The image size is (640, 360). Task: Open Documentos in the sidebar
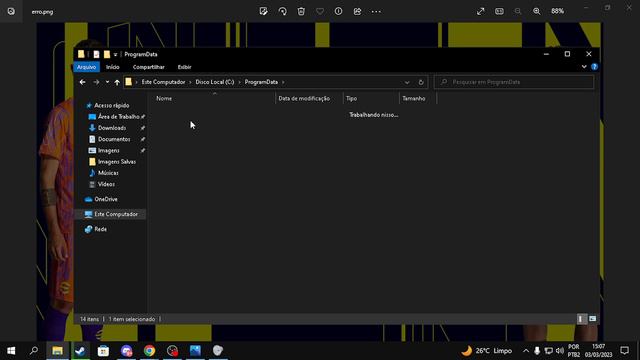114,139
